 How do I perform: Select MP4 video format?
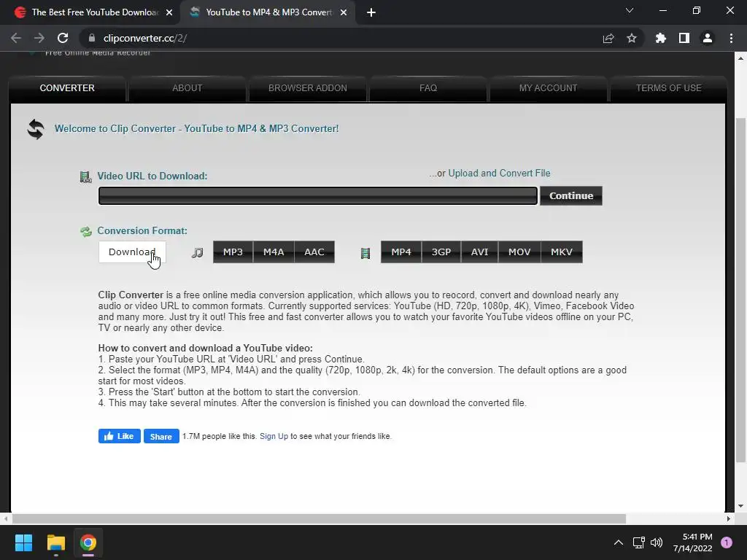401,252
